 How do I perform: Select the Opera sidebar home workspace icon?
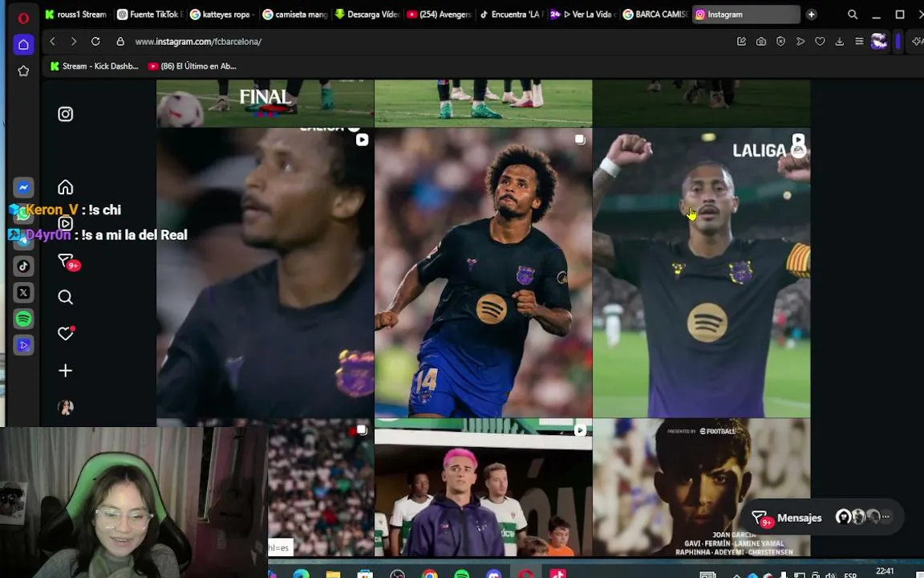pyautogui.click(x=23, y=44)
